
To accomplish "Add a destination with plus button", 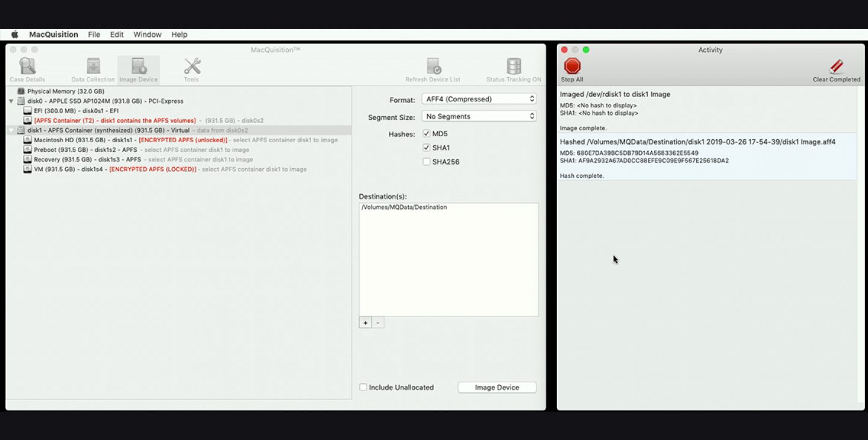I will [365, 323].
